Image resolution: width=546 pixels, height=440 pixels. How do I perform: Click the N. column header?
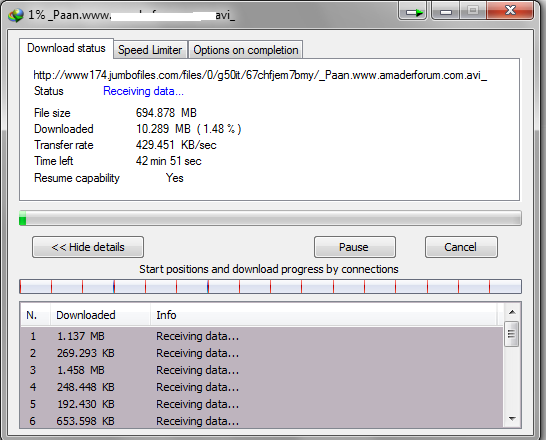36,315
